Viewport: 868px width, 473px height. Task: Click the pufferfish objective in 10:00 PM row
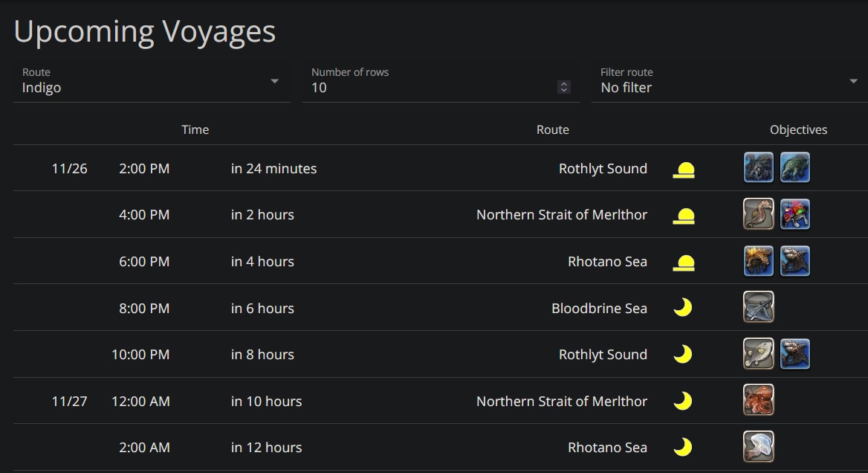pyautogui.click(x=759, y=354)
